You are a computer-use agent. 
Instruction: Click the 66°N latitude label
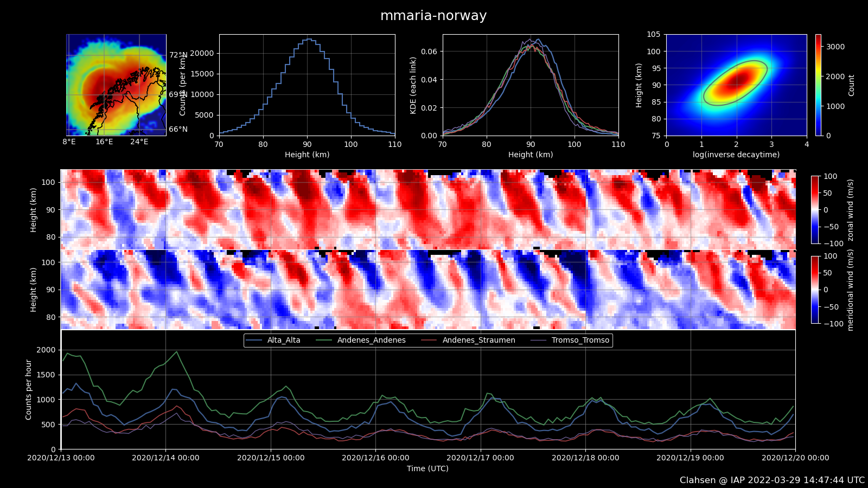178,129
